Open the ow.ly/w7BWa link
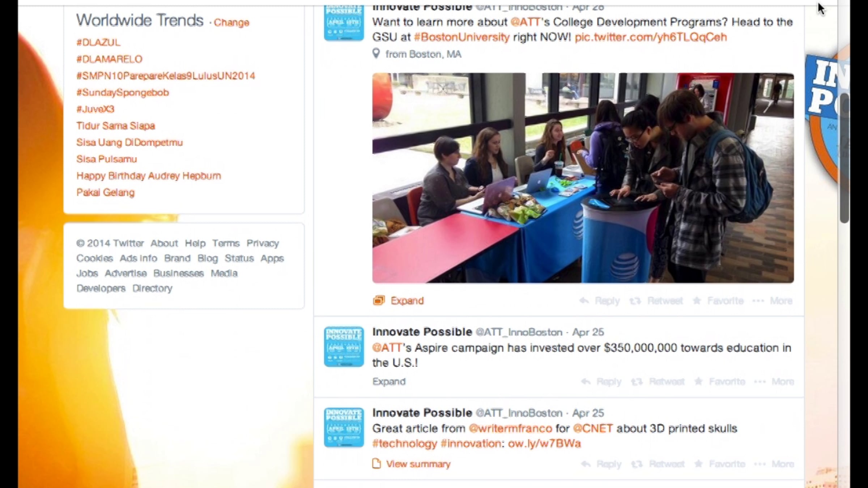This screenshot has height=488, width=868. pos(544,444)
